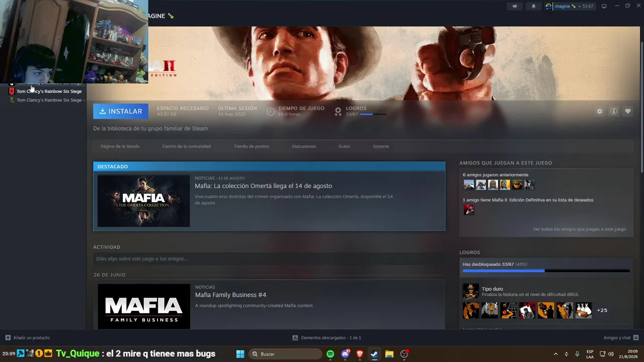Open game settings gear icon
Viewport: 644px width, 362px height.
[600, 111]
